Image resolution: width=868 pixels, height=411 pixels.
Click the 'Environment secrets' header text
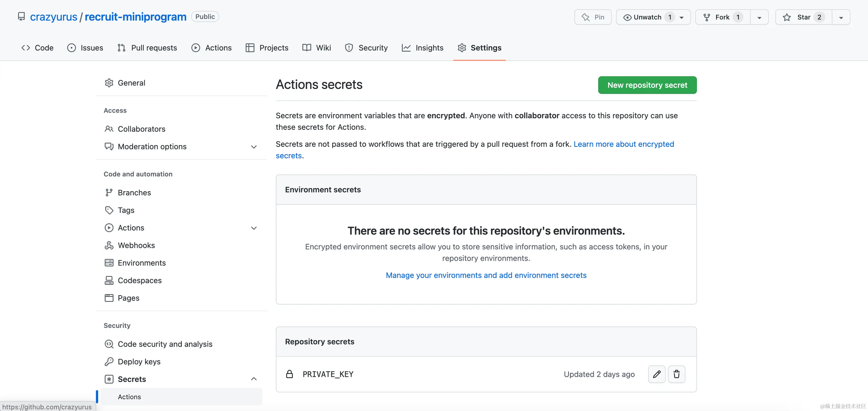(323, 190)
